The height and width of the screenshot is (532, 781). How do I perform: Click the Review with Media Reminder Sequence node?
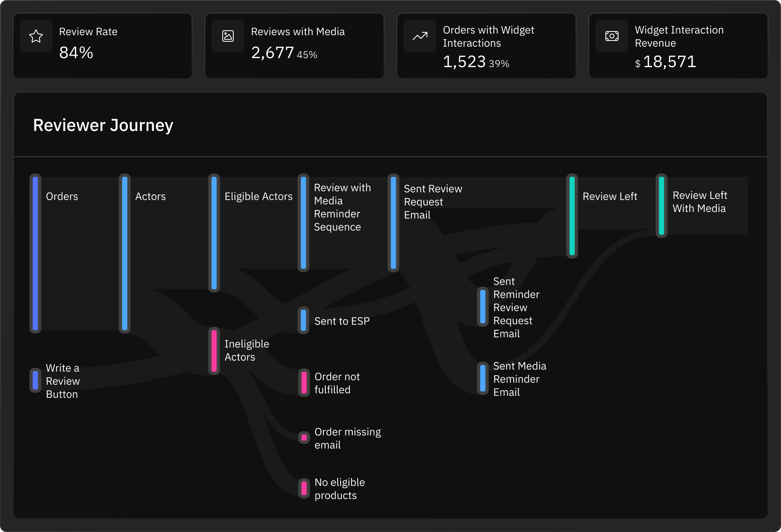tap(303, 223)
